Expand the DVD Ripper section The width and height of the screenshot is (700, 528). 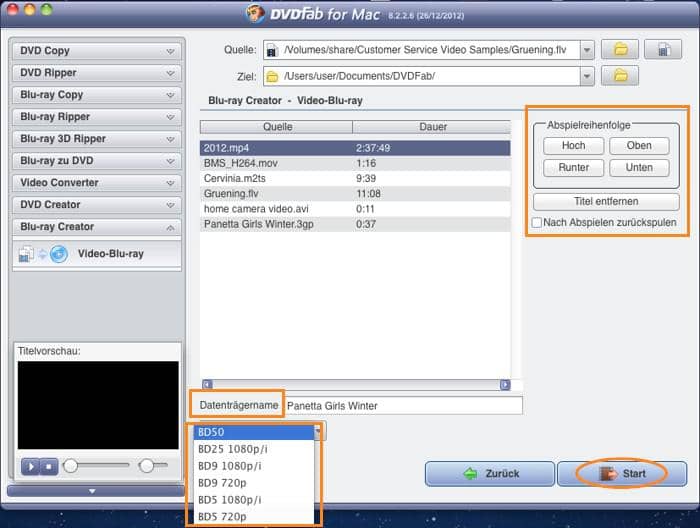tap(97, 73)
